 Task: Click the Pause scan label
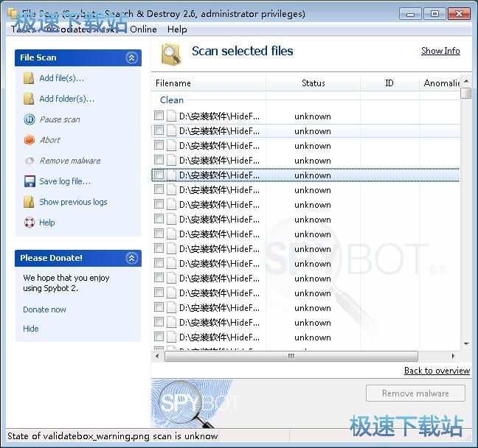coord(60,119)
